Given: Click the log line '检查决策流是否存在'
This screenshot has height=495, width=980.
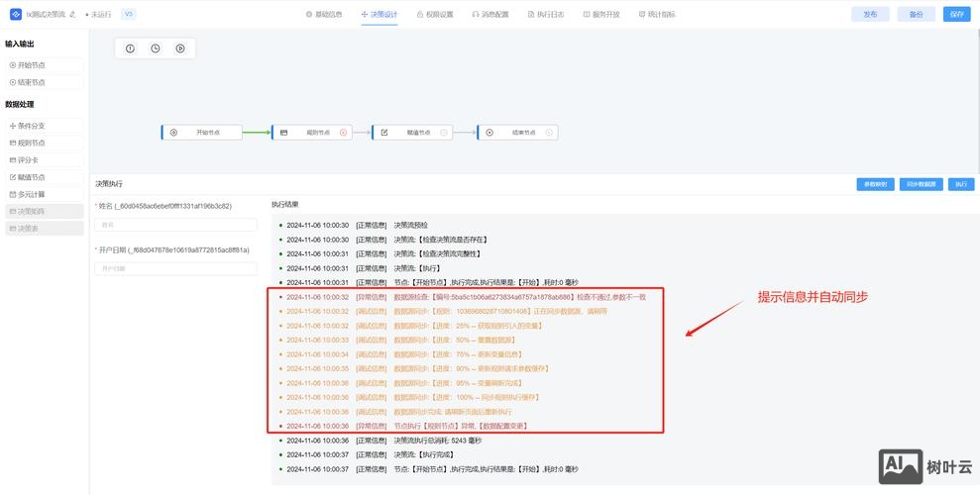Looking at the screenshot, I should [383, 239].
